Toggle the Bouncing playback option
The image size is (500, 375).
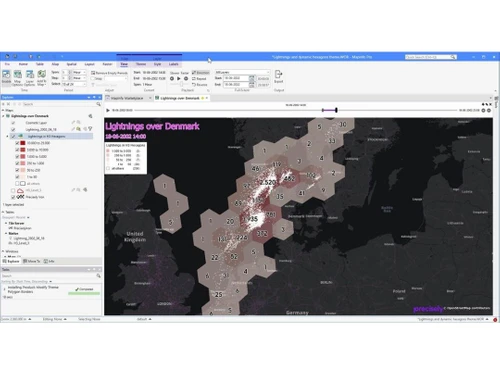coord(201,73)
